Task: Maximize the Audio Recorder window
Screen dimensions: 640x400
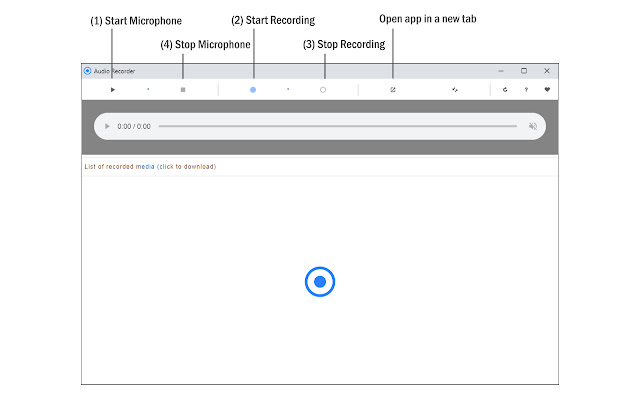Action: click(x=524, y=71)
